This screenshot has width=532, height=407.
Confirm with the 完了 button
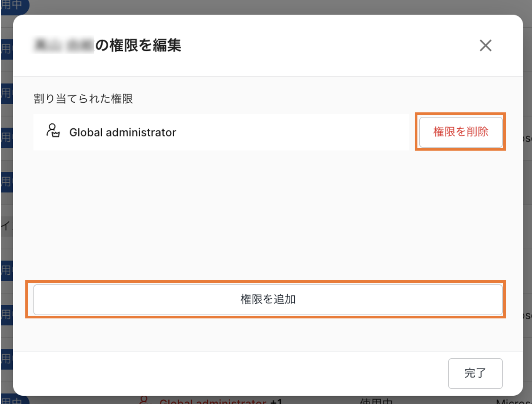(475, 373)
